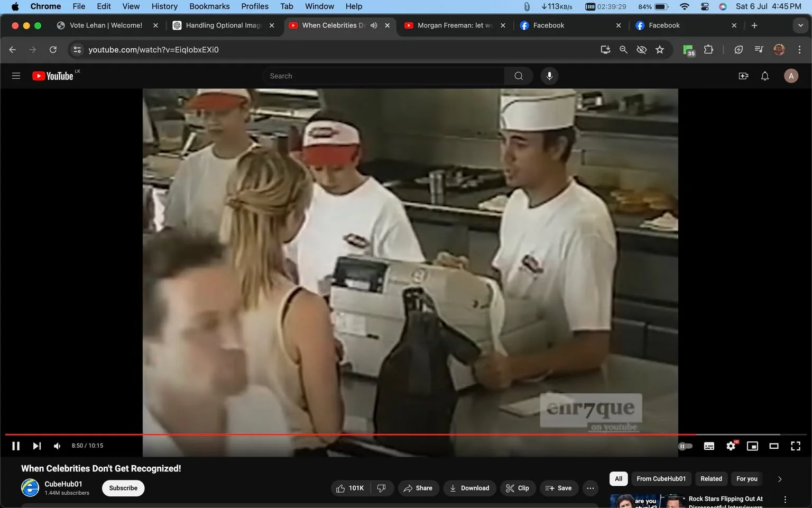The height and width of the screenshot is (508, 812).
Task: Open the Chrome extensions puzzle icon
Action: (x=708, y=49)
